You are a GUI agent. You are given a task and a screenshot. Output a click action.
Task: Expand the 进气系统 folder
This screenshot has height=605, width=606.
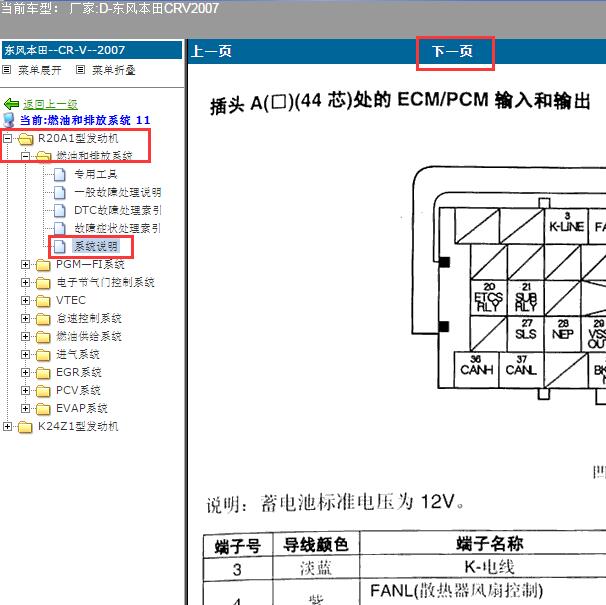click(x=26, y=354)
